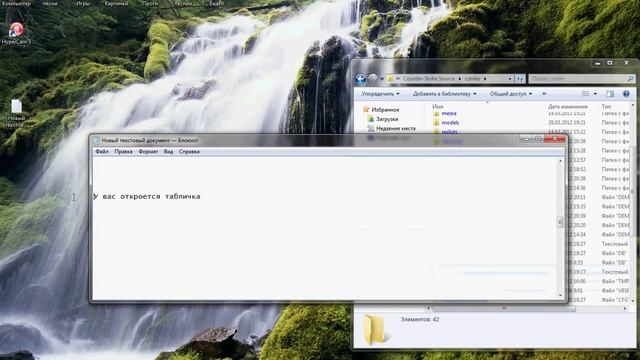Open Загрузки in Explorer favorites
This screenshot has height=360, width=640.
pos(387,119)
